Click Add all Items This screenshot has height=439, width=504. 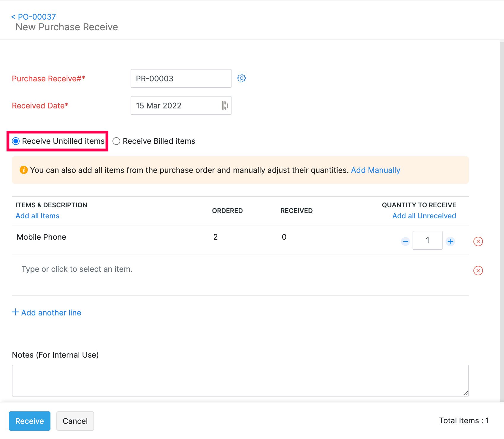point(37,216)
